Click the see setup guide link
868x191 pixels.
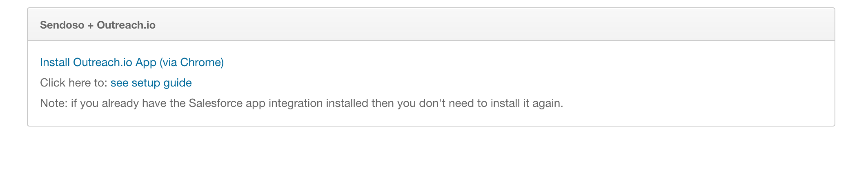(151, 83)
